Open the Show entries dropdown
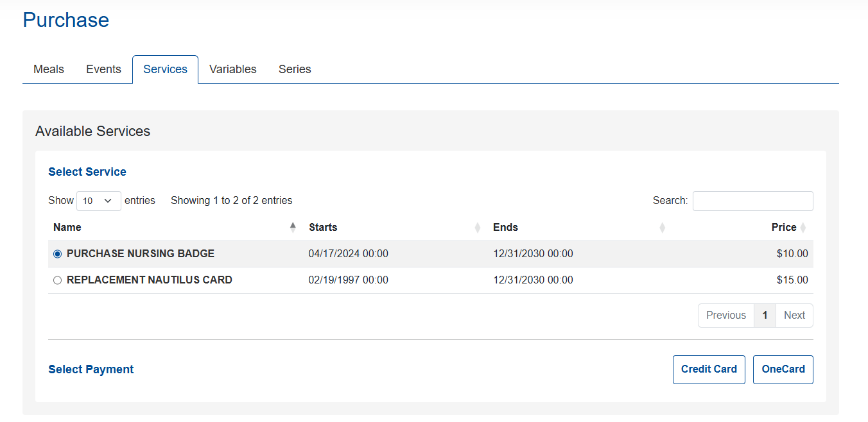This screenshot has width=868, height=422. click(x=98, y=201)
